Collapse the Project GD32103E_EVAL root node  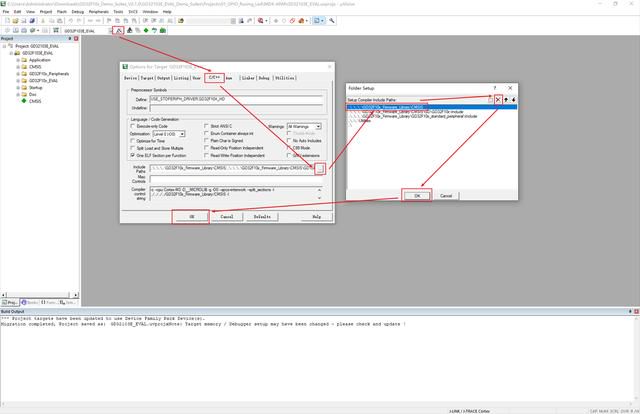(4, 46)
